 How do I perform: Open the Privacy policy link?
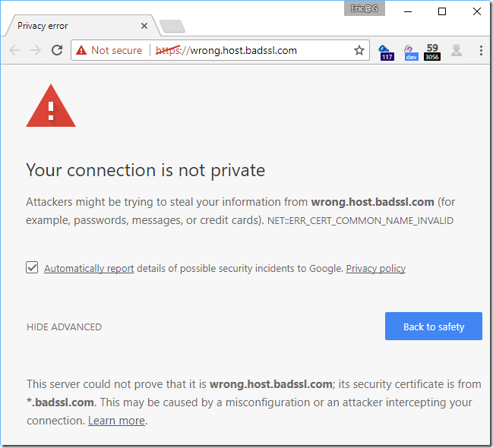click(375, 268)
